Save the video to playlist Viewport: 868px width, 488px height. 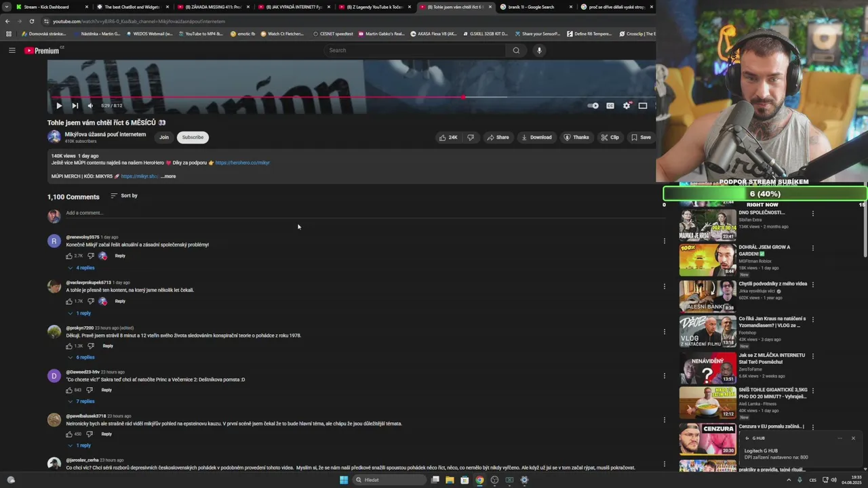point(641,138)
